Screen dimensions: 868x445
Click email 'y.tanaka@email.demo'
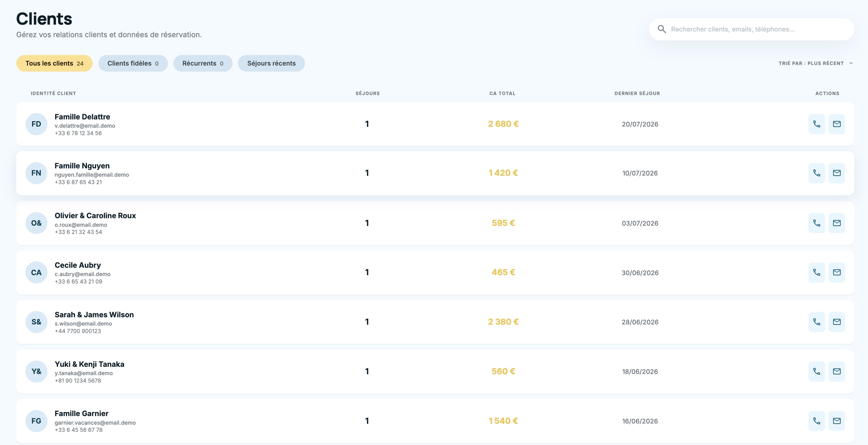84,373
